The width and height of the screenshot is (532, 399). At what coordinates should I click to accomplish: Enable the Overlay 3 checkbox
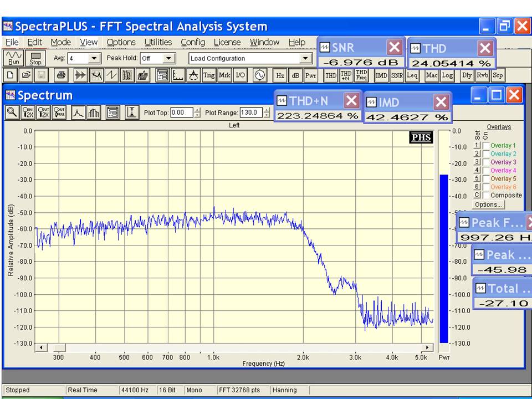click(486, 162)
